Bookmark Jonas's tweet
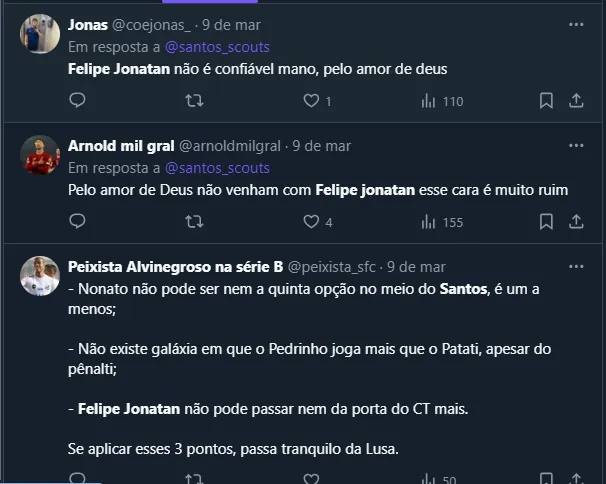 click(546, 100)
